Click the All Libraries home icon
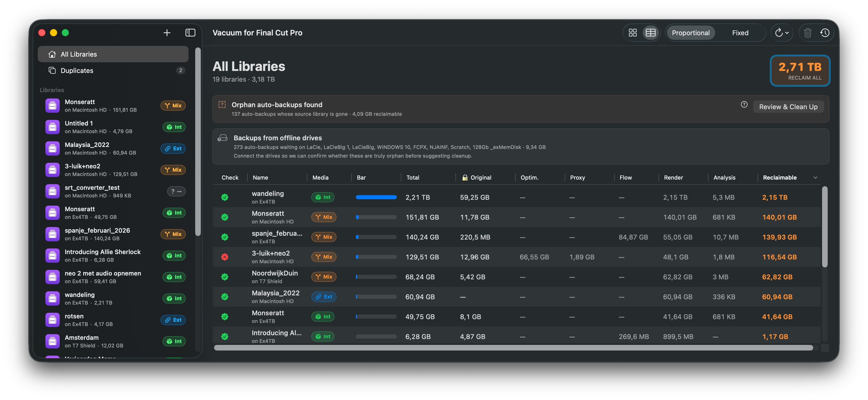This screenshot has height=400, width=868. coord(52,54)
